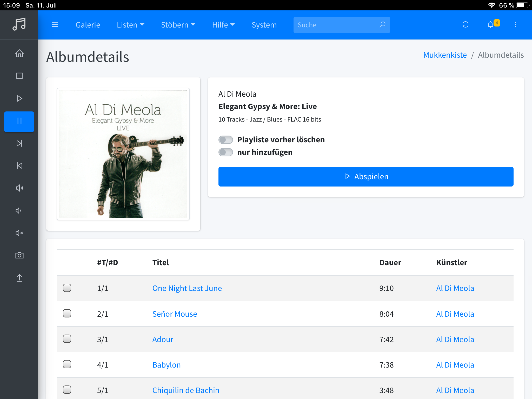Open the System menu item
This screenshot has height=399, width=532.
click(x=264, y=25)
